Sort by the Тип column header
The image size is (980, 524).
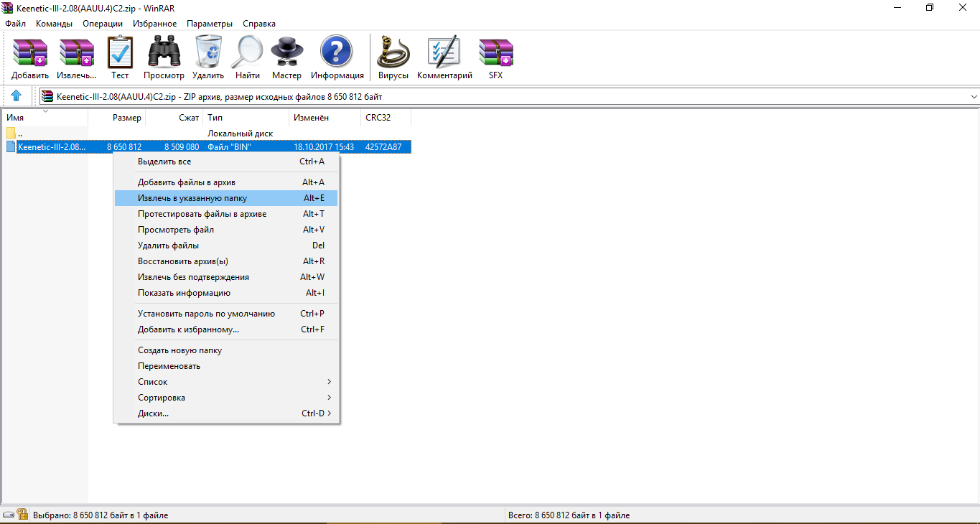pyautogui.click(x=246, y=118)
